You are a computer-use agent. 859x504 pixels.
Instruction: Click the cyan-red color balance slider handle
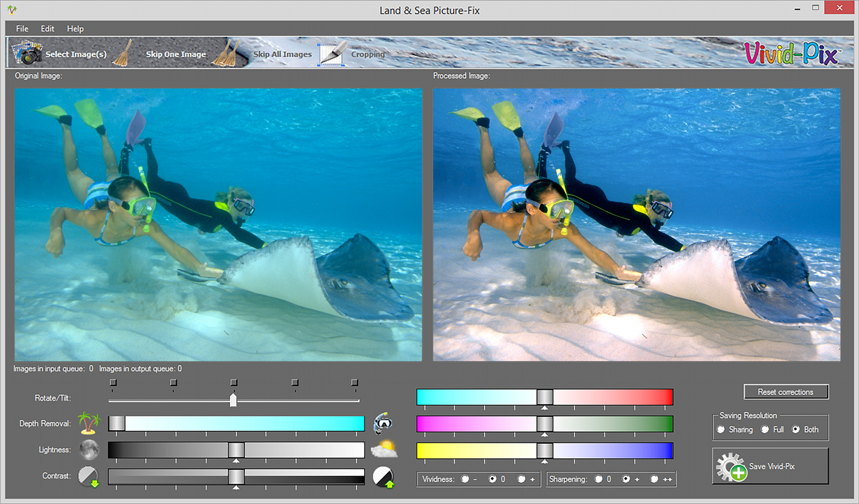545,397
